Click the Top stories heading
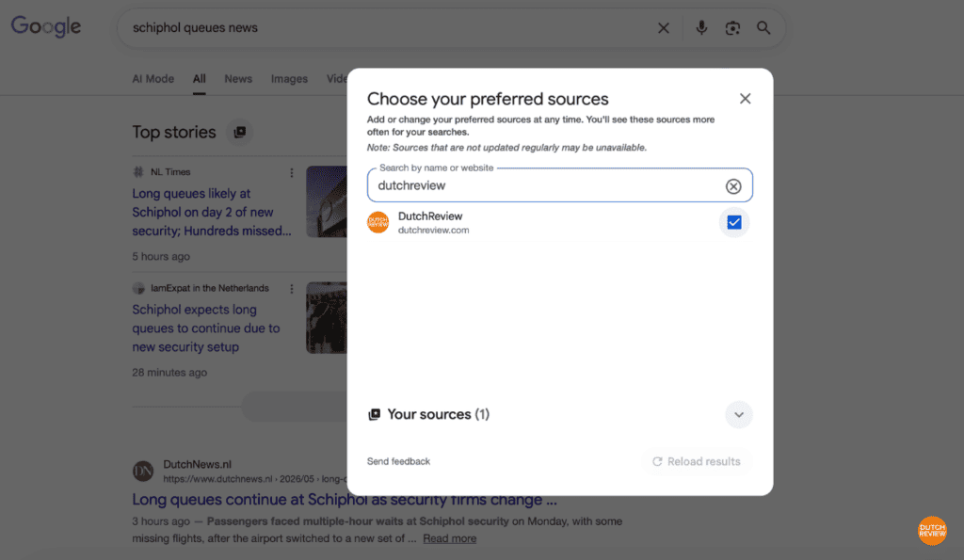The image size is (964, 560). (174, 132)
